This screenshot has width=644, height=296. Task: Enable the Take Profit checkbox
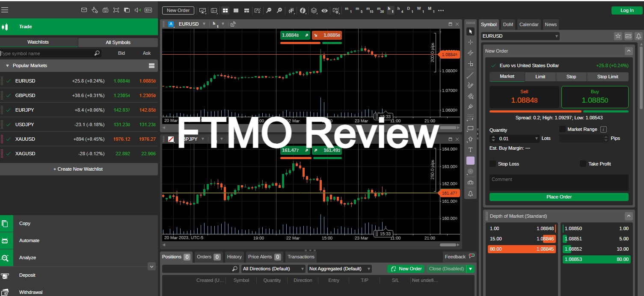coord(583,164)
